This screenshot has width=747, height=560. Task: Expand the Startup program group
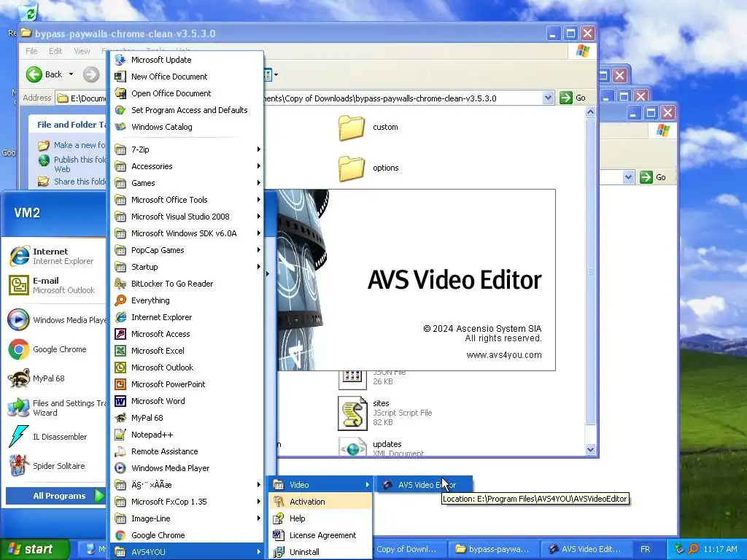point(187,267)
